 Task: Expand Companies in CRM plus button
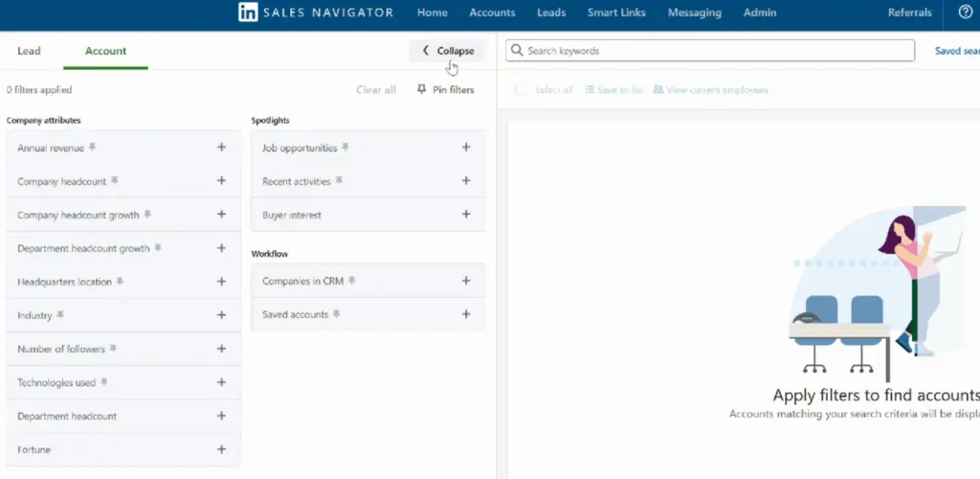pyautogui.click(x=466, y=281)
